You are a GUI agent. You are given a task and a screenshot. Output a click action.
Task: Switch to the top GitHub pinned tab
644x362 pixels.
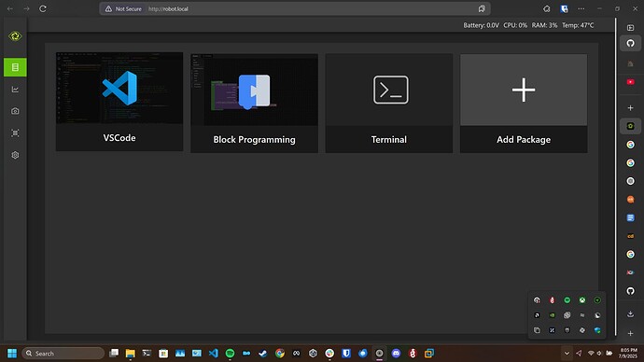[x=630, y=43]
